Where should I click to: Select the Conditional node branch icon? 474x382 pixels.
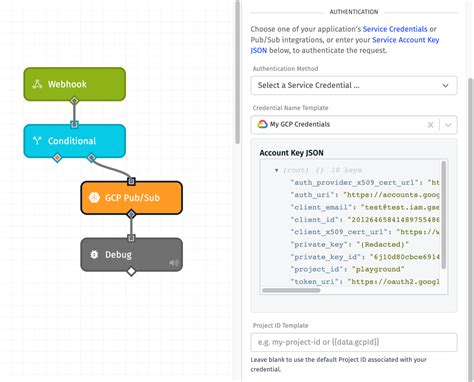coord(37,141)
